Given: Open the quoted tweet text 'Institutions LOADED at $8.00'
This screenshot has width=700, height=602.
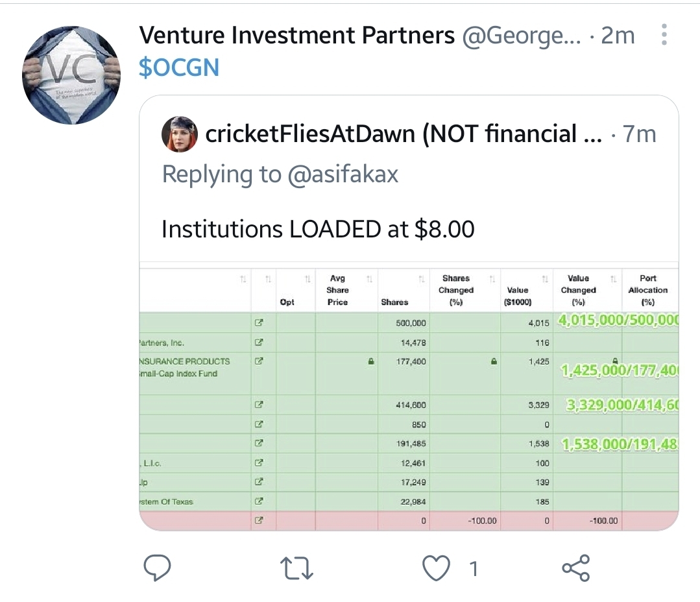Looking at the screenshot, I should tap(318, 229).
